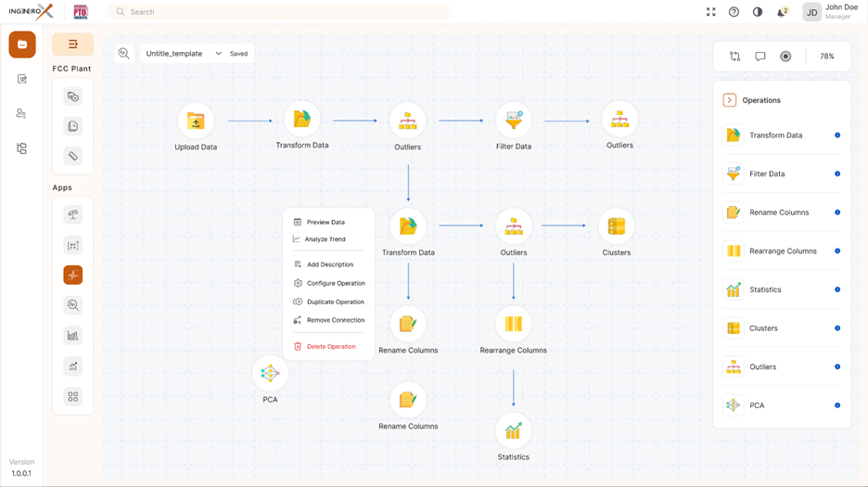The width and height of the screenshot is (868, 487).
Task: Click the Search input field
Action: pyautogui.click(x=278, y=12)
